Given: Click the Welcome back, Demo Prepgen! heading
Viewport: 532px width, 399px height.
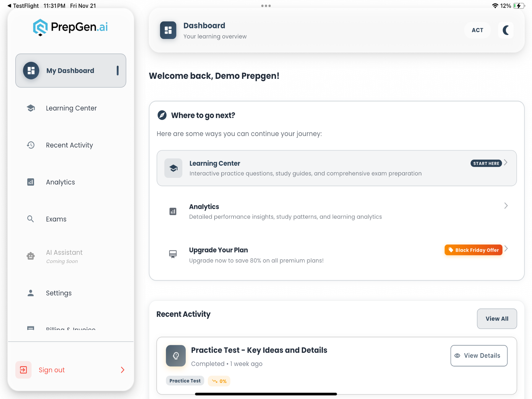Looking at the screenshot, I should [x=214, y=76].
